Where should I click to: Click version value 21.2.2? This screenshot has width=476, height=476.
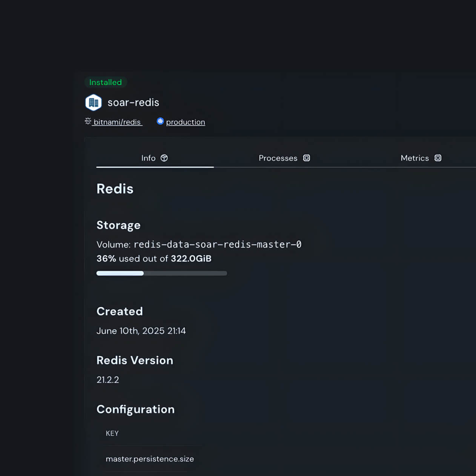click(108, 380)
